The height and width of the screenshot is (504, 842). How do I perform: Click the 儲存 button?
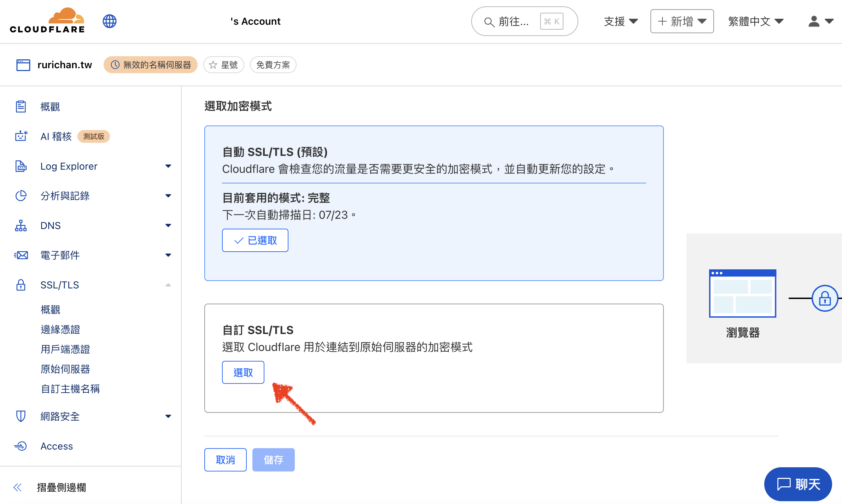pyautogui.click(x=274, y=460)
